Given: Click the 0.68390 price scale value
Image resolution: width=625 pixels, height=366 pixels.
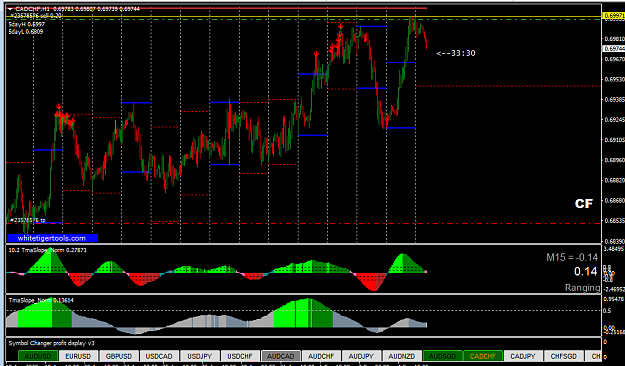Looking at the screenshot, I should point(615,241).
